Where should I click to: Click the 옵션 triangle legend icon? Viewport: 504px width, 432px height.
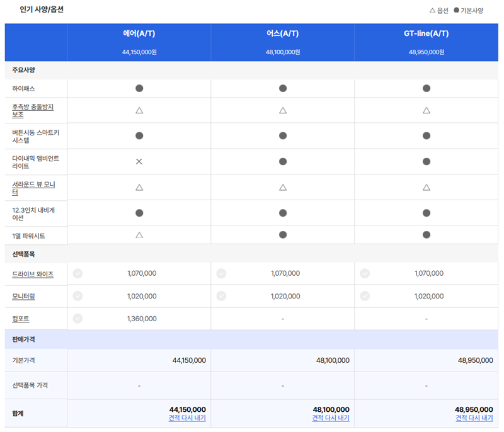tap(432, 11)
